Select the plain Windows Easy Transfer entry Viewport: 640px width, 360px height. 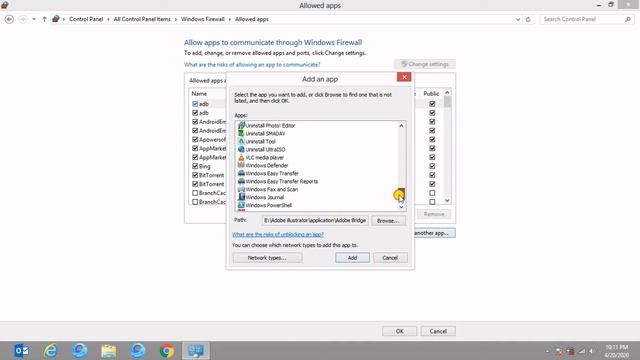click(x=272, y=173)
